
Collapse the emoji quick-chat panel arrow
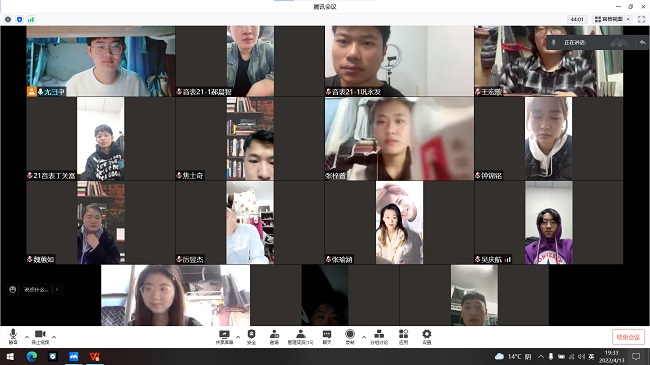[x=57, y=289]
